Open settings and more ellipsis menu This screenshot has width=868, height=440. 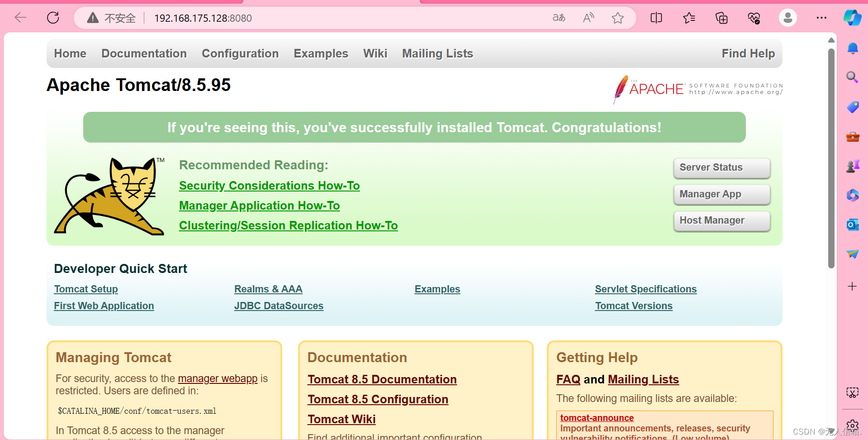pyautogui.click(x=821, y=18)
